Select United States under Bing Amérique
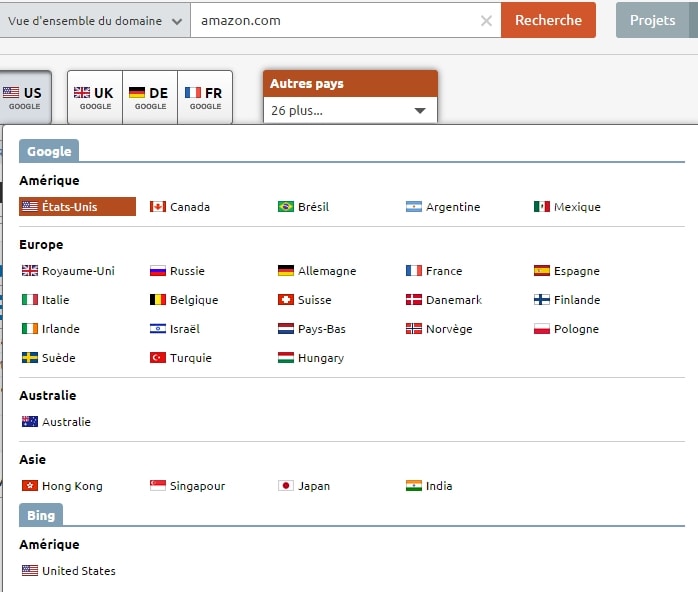 (x=69, y=571)
